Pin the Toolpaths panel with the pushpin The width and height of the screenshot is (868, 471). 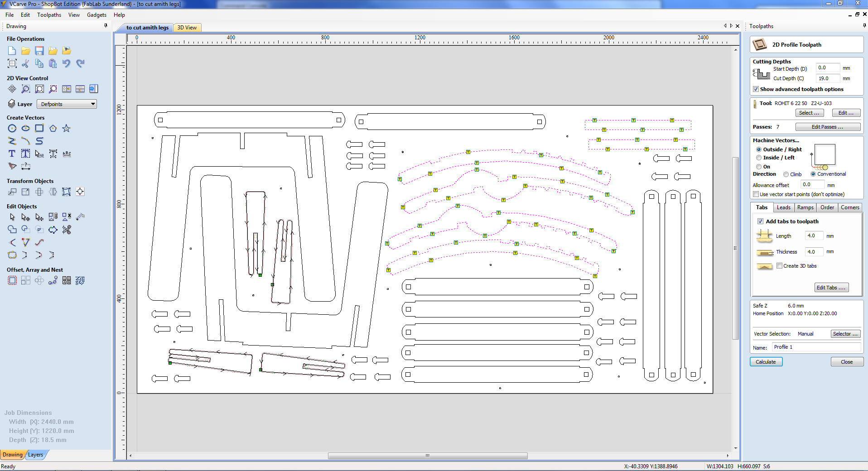click(x=864, y=26)
